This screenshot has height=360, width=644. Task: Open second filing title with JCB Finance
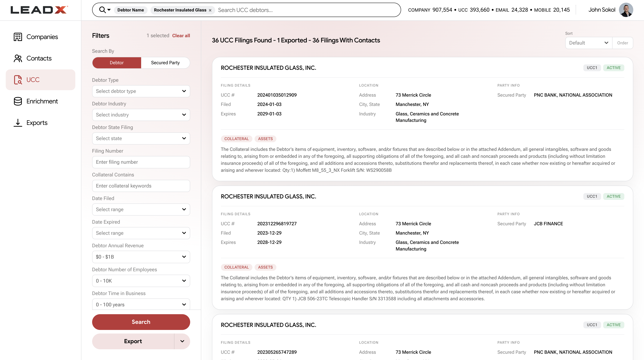(269, 196)
